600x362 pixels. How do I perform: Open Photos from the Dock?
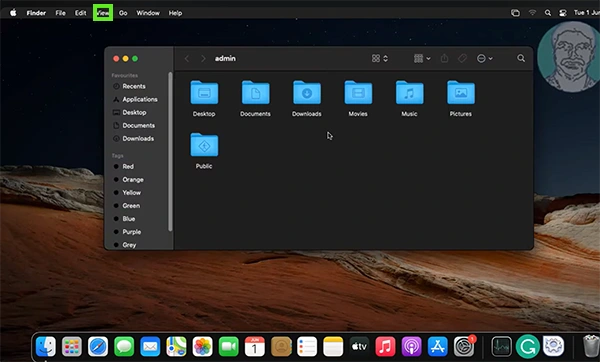202,346
